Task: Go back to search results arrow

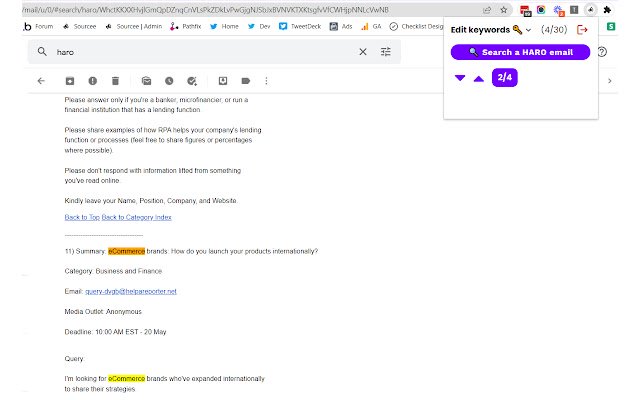Action: tap(41, 81)
